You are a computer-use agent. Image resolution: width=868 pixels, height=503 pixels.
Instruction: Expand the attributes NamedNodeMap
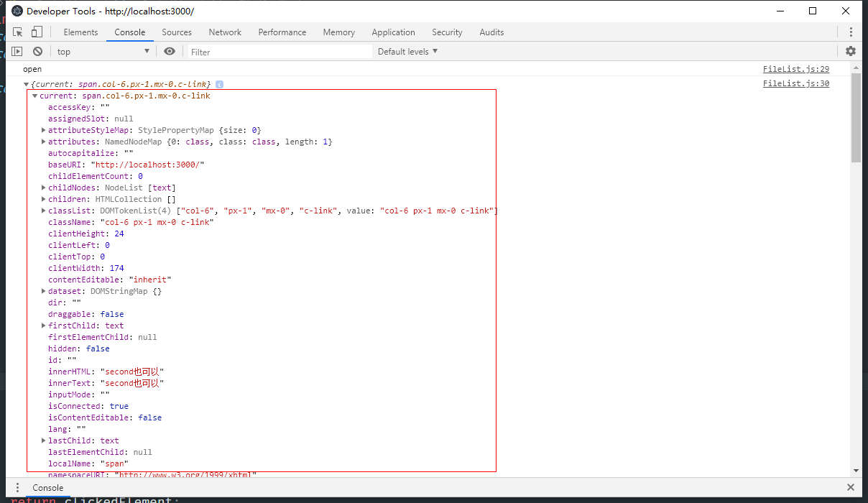coord(44,142)
